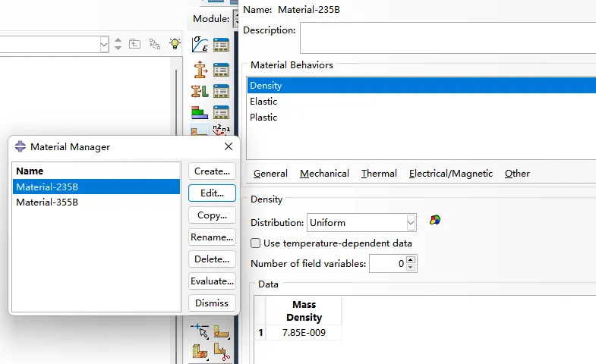This screenshot has width=596, height=364.
Task: Select the Create Composite Layup icon
Action: [200, 113]
